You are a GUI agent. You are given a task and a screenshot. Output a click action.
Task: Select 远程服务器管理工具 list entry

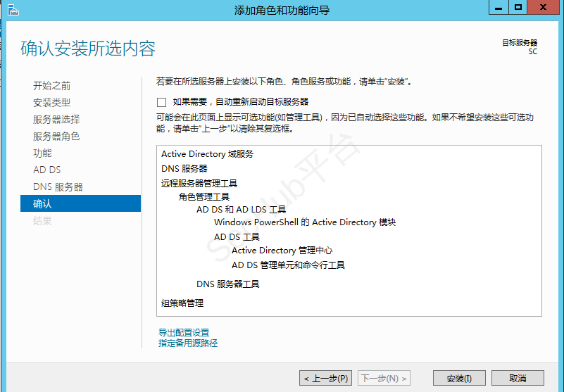(x=199, y=184)
